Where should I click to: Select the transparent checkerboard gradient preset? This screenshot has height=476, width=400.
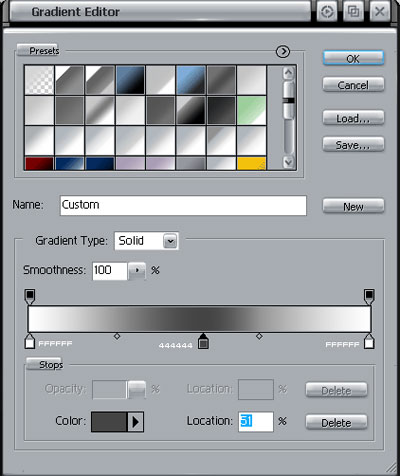[39, 80]
